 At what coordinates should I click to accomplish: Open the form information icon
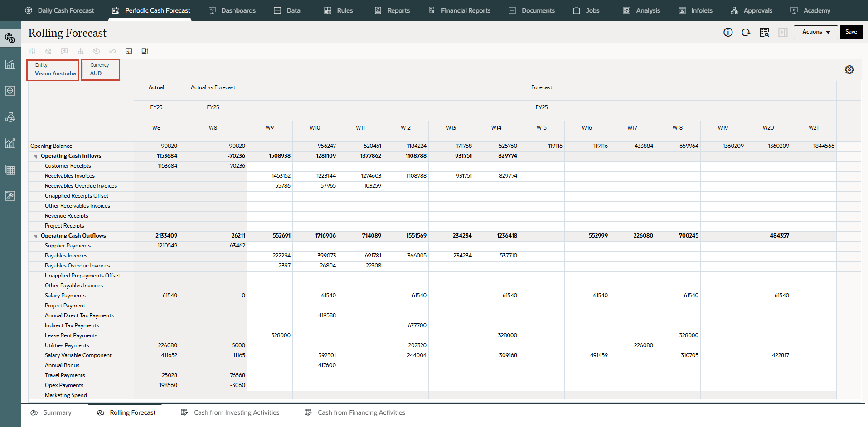click(728, 32)
